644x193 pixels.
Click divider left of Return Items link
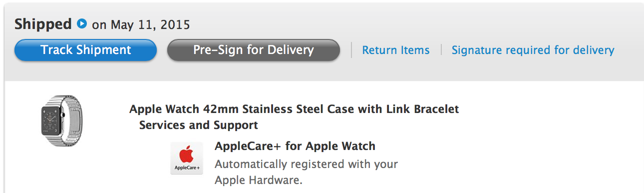click(351, 50)
